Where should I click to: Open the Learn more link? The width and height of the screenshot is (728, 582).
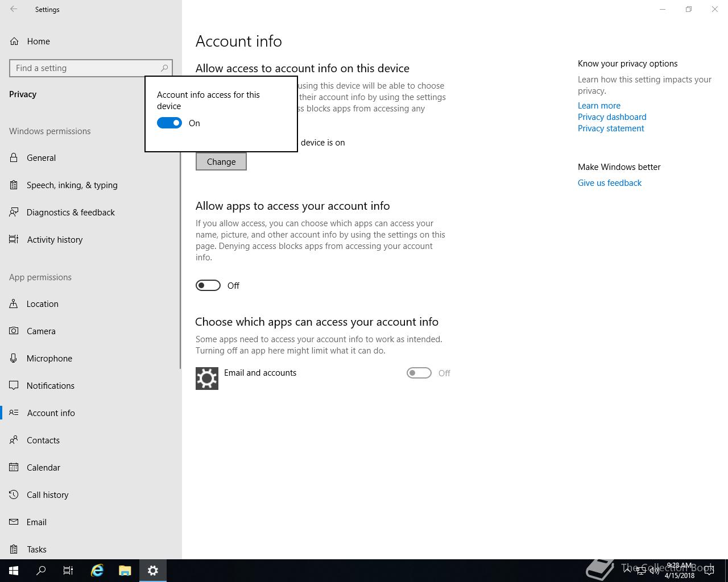[599, 105]
